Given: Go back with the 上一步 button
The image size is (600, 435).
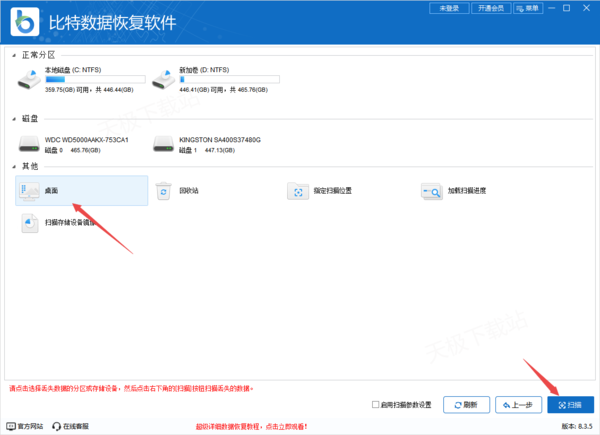Looking at the screenshot, I should point(518,405).
